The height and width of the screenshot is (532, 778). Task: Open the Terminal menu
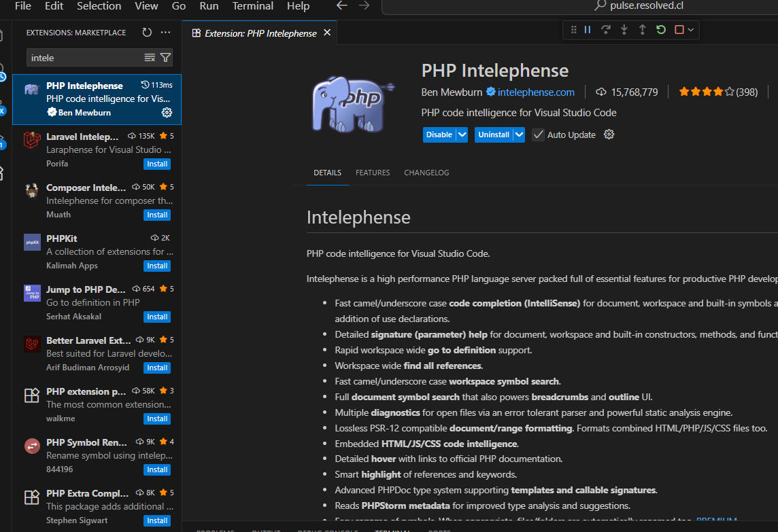pyautogui.click(x=252, y=6)
